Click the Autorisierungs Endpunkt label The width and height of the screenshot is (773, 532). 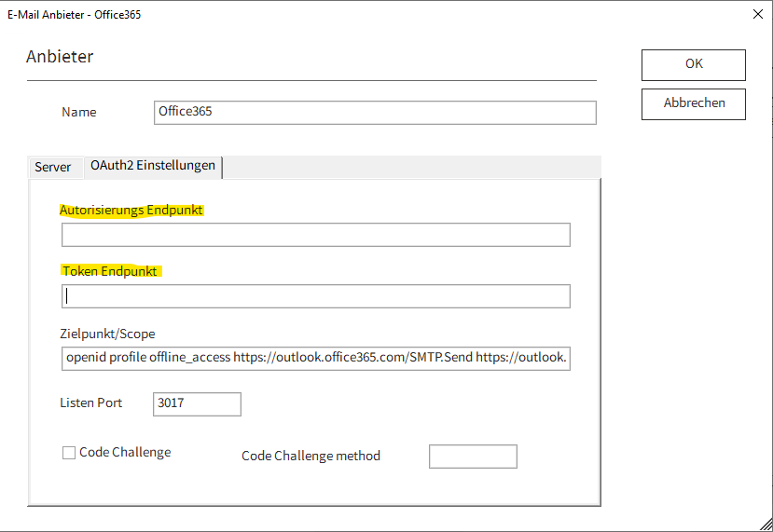(131, 211)
